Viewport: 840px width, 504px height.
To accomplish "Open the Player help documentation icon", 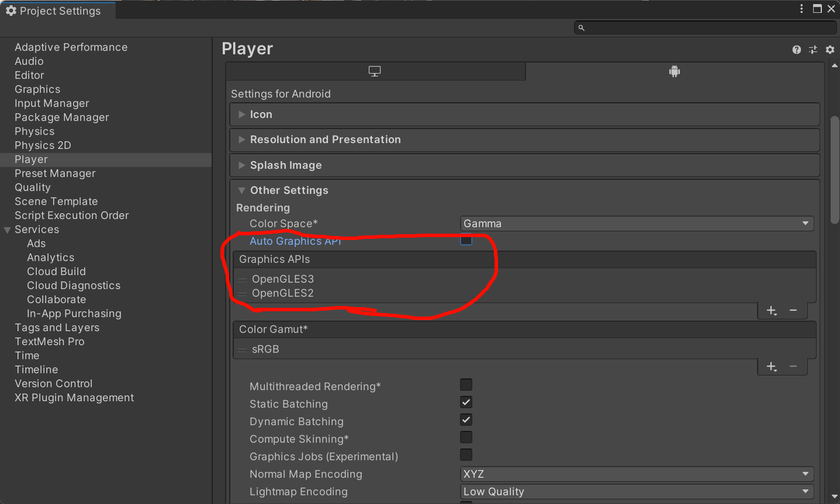I will click(796, 50).
